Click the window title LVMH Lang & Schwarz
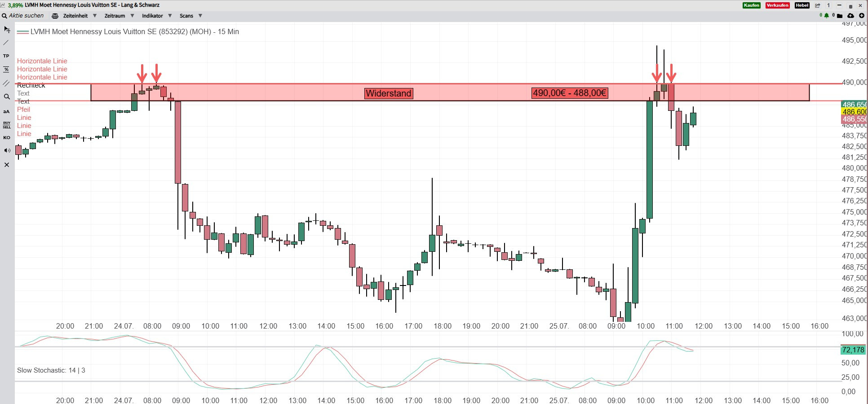This screenshot has width=868, height=404. pyautogui.click(x=92, y=5)
